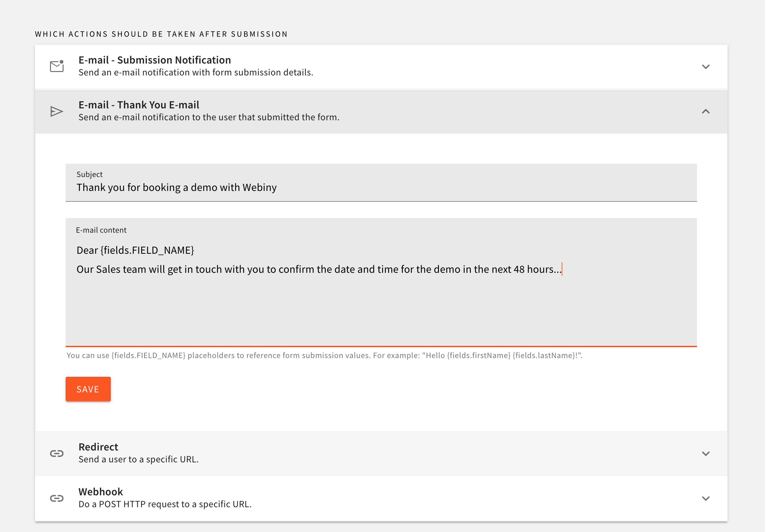
Task: Click the paper plane Thank You E-mail icon
Action: 57,111
